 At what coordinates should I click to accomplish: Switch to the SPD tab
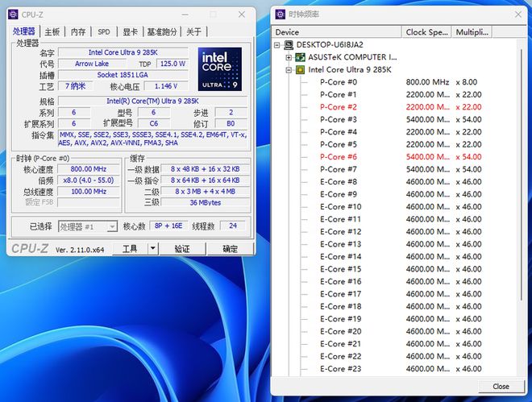click(x=104, y=32)
